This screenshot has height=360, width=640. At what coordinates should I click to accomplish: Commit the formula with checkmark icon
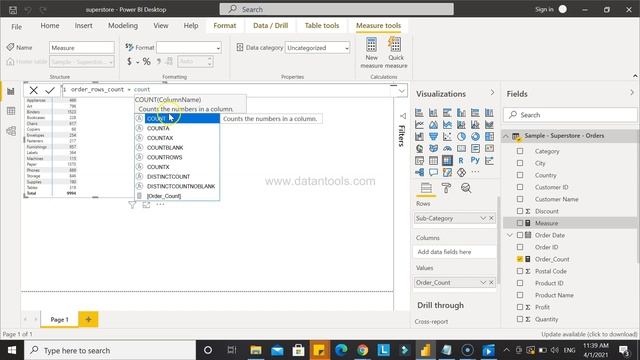click(x=50, y=90)
